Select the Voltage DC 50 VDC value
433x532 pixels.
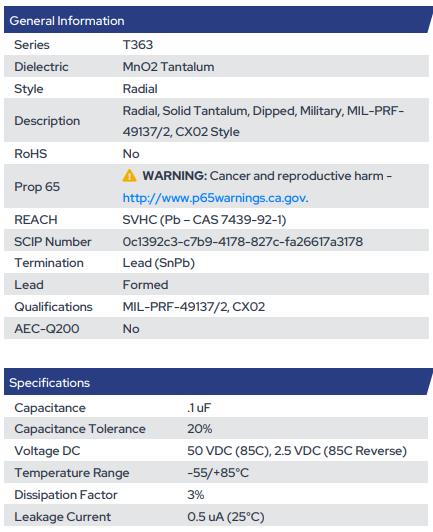tap(297, 451)
